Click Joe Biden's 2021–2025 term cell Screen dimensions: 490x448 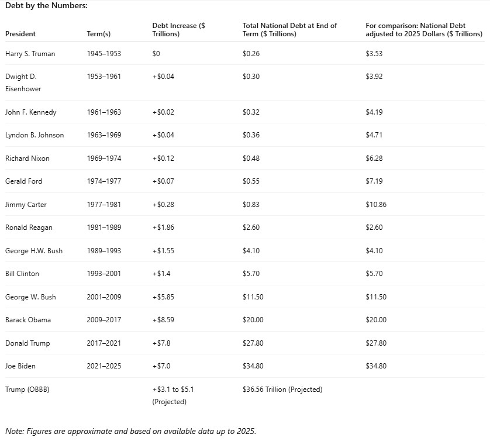(103, 366)
